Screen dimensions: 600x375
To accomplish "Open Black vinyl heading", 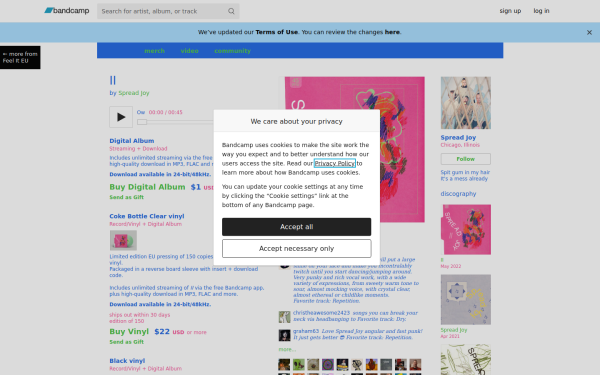I will pyautogui.click(x=127, y=360).
